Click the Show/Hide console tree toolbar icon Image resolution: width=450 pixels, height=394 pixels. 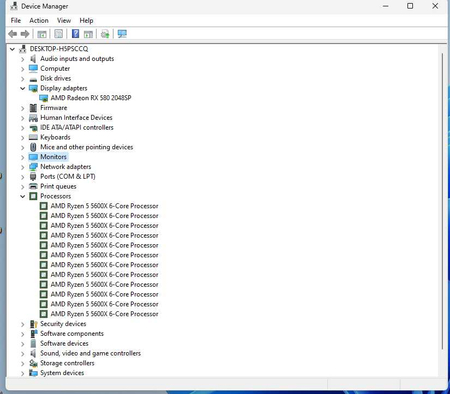[42, 34]
